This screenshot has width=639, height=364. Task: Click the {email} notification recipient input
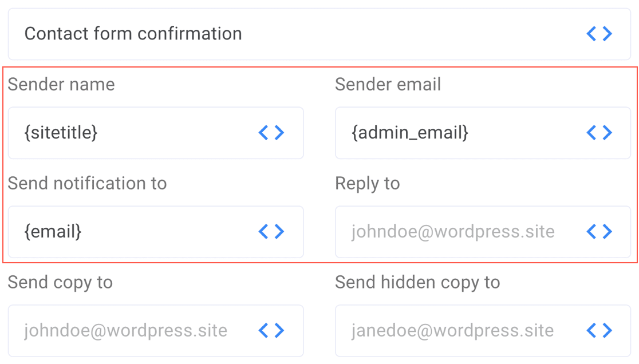156,232
